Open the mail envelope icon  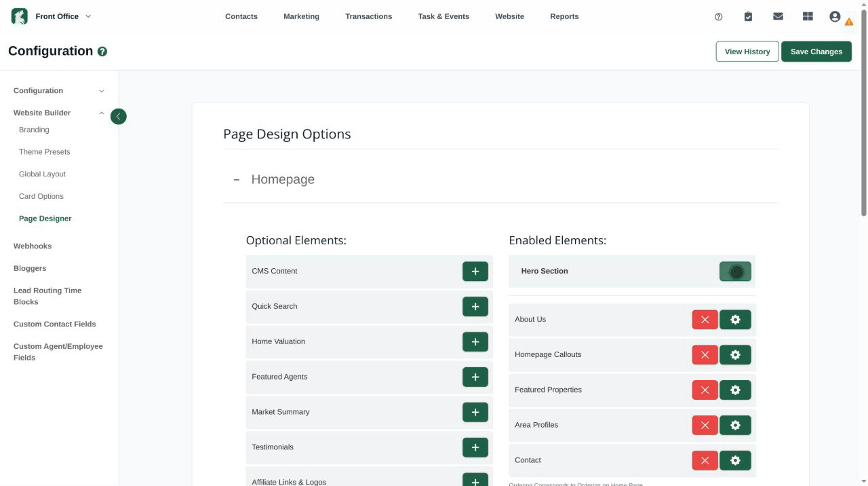(x=778, y=16)
